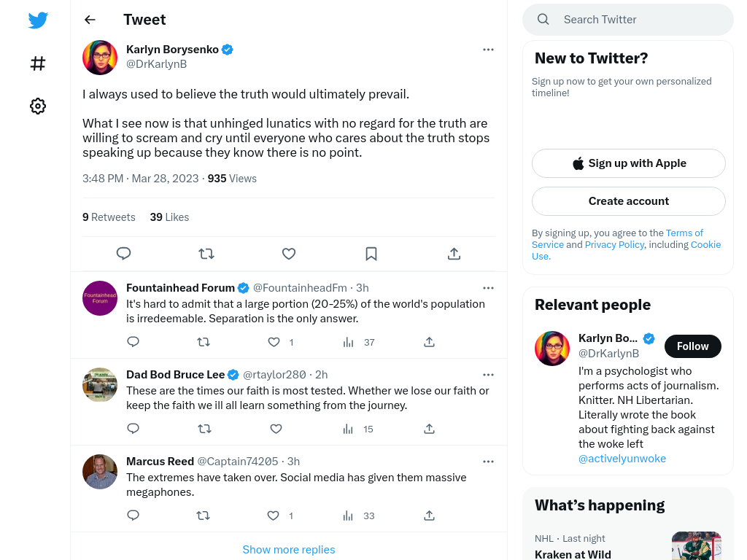
Task: Open more options on main tweet
Action: (x=488, y=50)
